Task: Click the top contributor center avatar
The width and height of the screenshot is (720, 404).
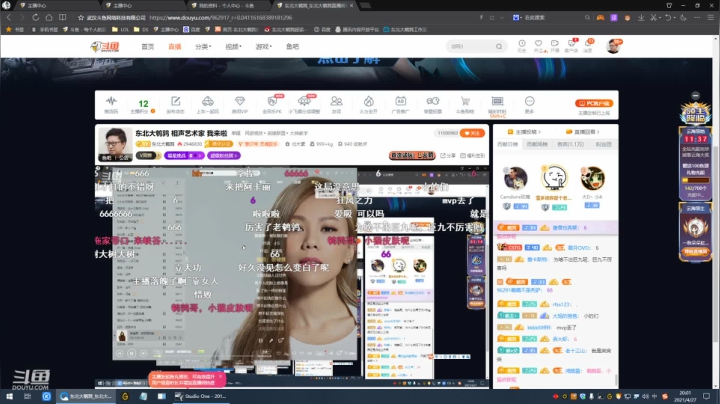Action: 554,178
